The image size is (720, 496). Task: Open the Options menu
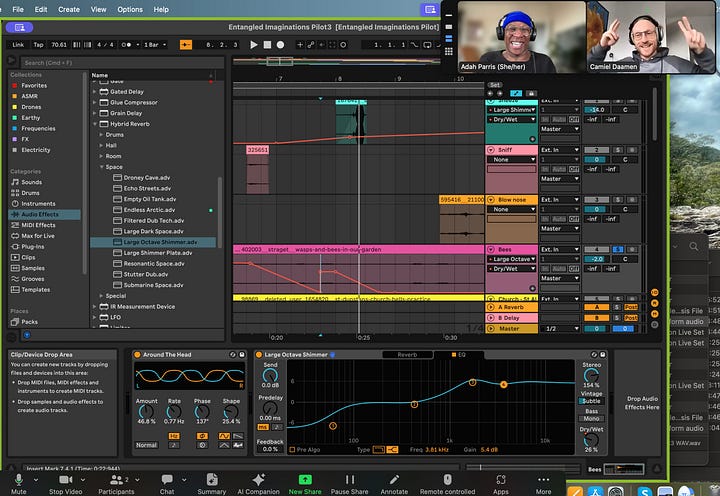(x=130, y=9)
